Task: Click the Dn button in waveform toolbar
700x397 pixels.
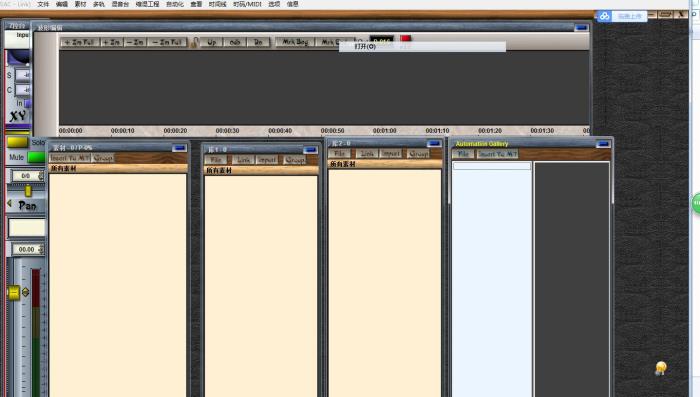Action: [x=258, y=42]
